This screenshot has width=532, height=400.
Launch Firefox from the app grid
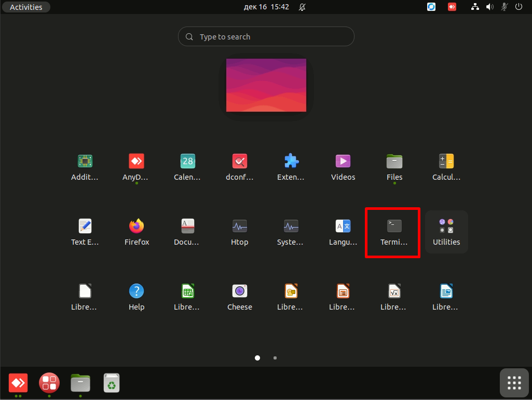[137, 232]
